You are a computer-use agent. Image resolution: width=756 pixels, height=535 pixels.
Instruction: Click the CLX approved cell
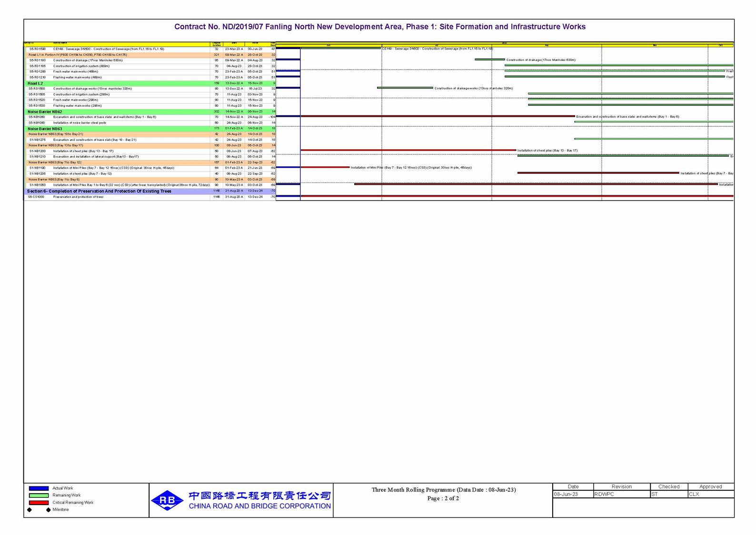click(x=711, y=495)
